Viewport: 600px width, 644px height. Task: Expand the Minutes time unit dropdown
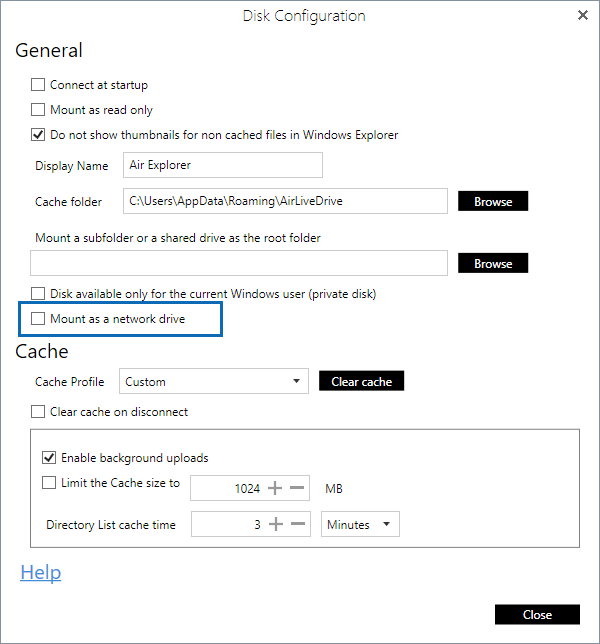(x=361, y=524)
